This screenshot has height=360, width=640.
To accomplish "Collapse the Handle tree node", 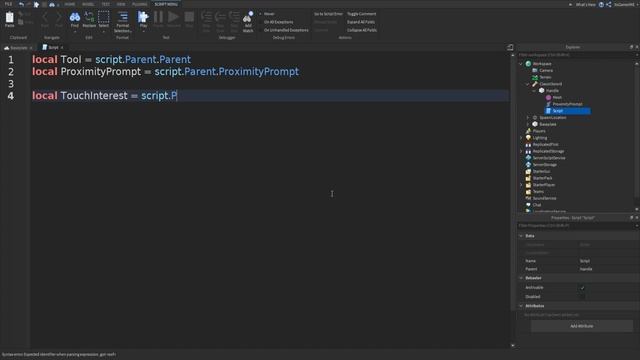I will tap(534, 91).
